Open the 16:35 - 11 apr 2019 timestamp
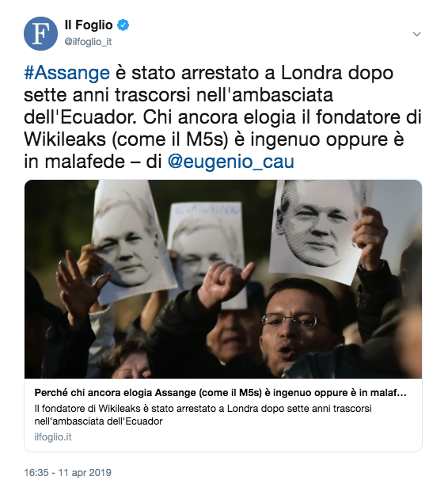The height and width of the screenshot is (484, 448). [67, 473]
